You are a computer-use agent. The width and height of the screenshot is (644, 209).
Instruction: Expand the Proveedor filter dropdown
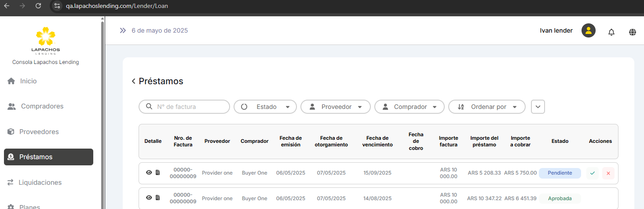coord(335,107)
